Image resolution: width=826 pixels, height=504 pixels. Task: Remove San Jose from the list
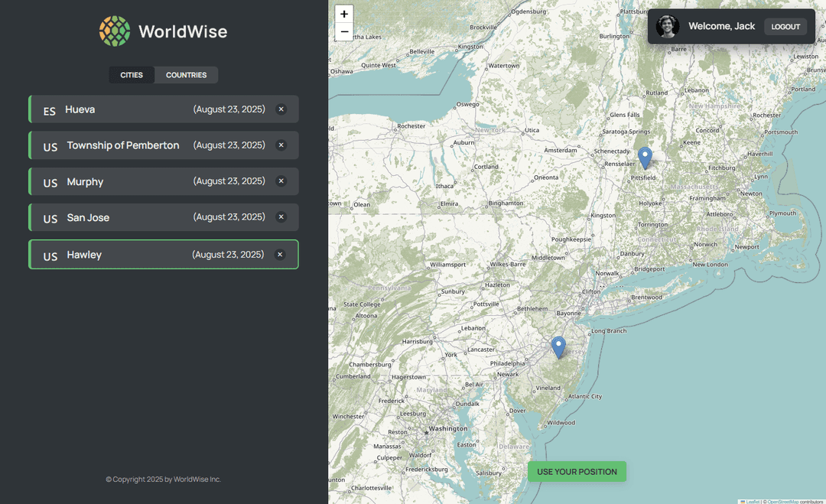point(281,217)
